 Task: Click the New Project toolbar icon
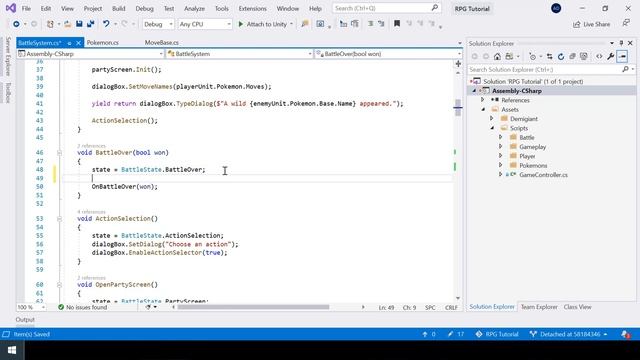point(50,24)
